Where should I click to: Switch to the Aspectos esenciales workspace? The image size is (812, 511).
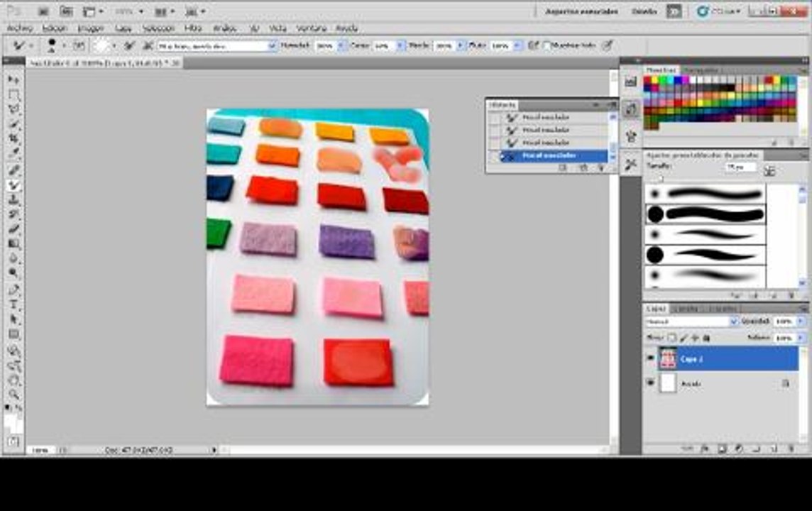(x=581, y=11)
